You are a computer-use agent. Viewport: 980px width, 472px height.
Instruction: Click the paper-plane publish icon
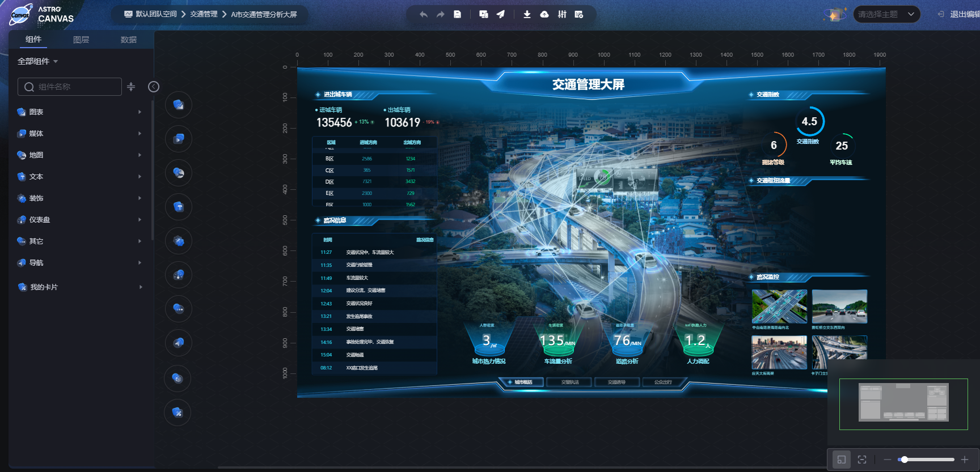pyautogui.click(x=501, y=14)
